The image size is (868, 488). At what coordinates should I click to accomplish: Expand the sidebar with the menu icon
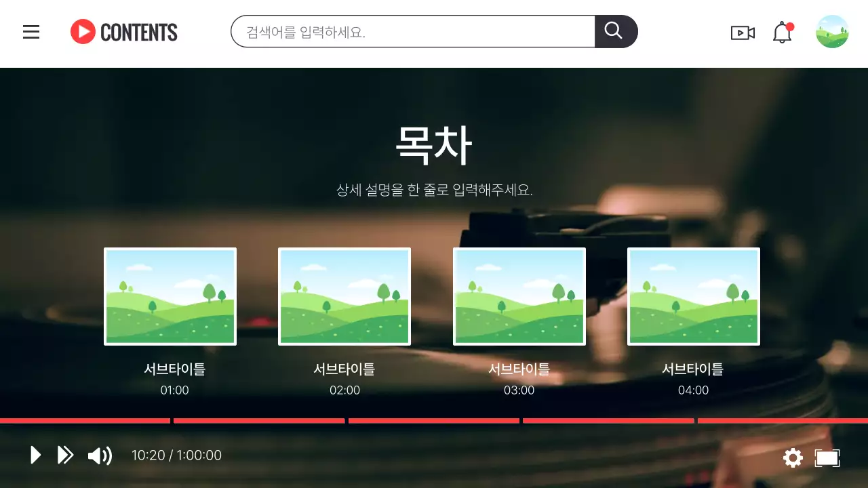pos(31,32)
